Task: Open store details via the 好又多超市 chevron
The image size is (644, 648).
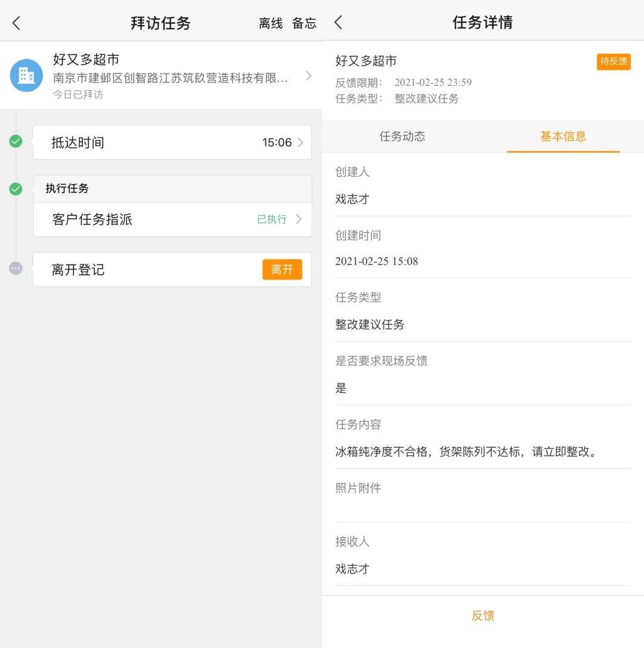Action: click(x=308, y=76)
